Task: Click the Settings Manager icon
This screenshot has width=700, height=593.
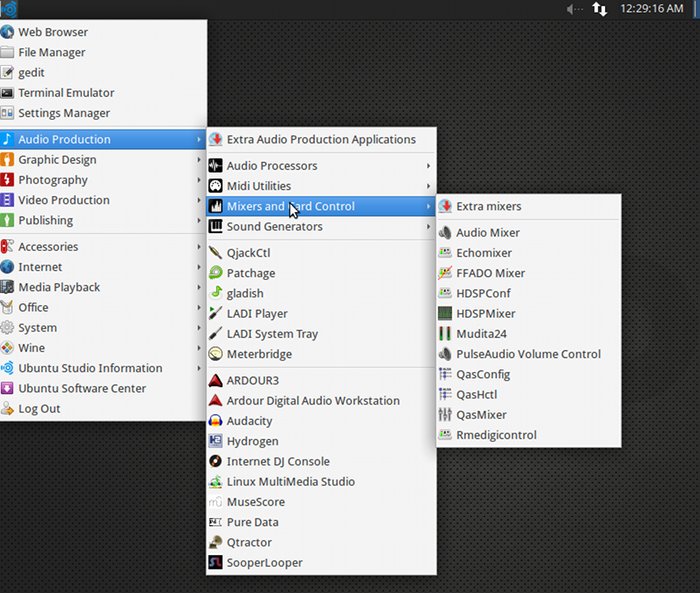Action: tap(7, 113)
